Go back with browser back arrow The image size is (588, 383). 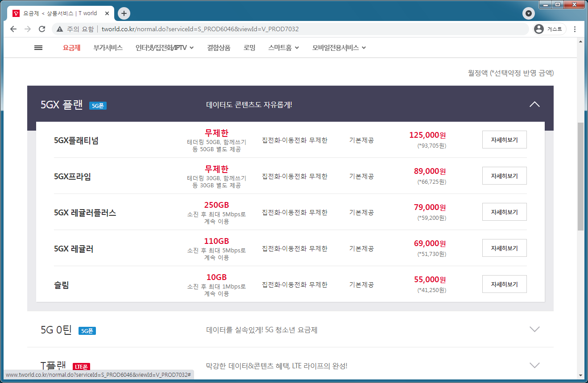point(13,29)
